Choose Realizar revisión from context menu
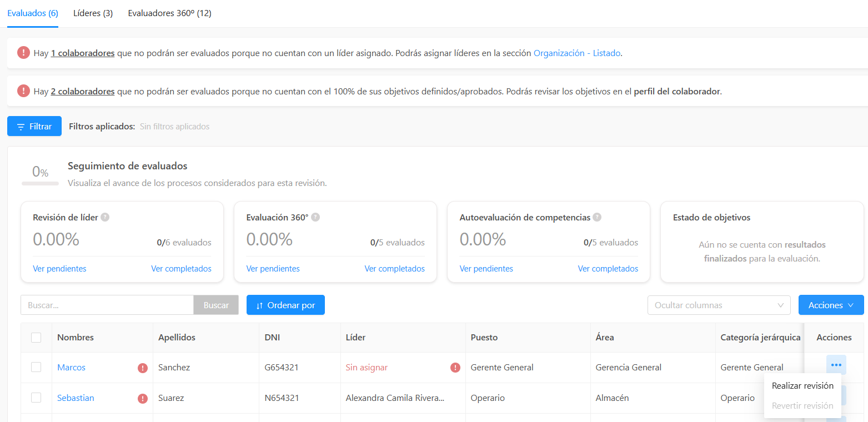This screenshot has width=868, height=422. (x=802, y=385)
